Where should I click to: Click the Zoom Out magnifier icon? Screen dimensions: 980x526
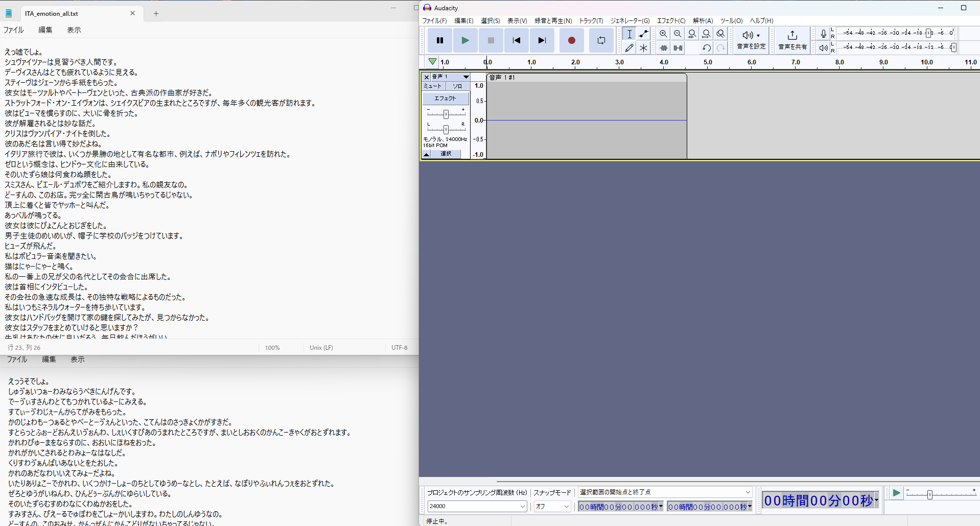[x=678, y=34]
